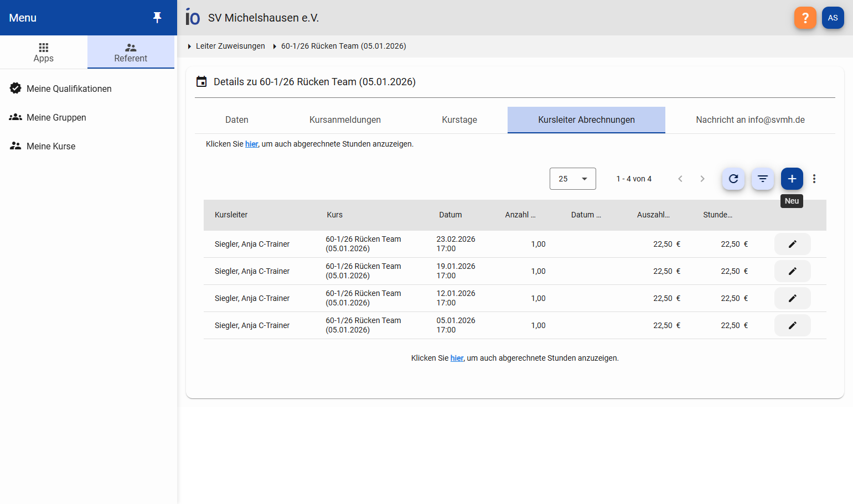Switch to the Daten tab
This screenshot has width=853, height=504.
point(237,120)
